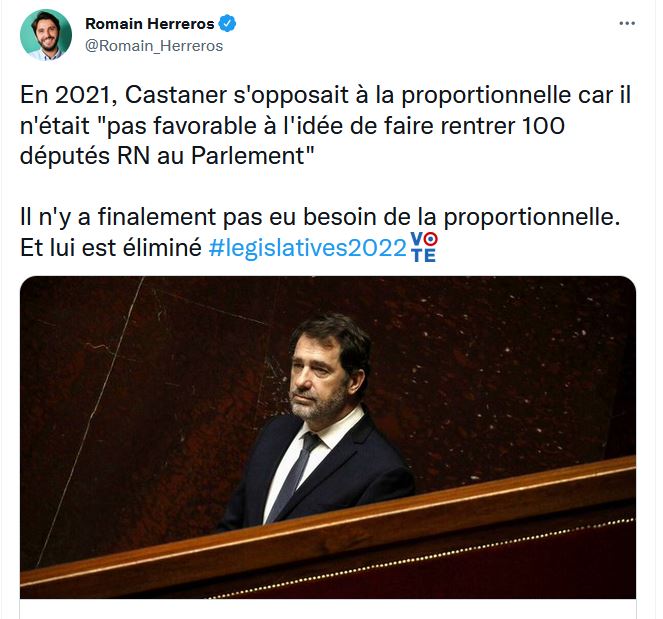
Task: Open Romain Herreros' profile avatar
Action: click(x=46, y=35)
